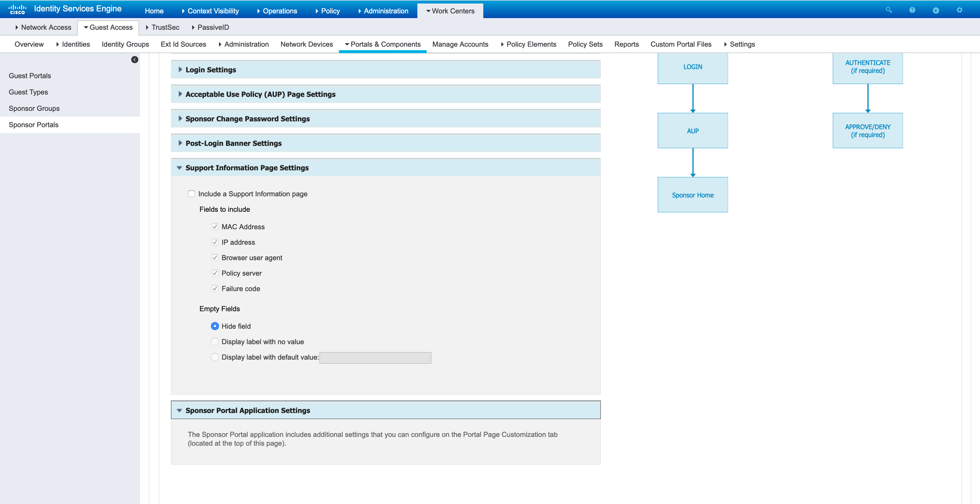Open the settings gear icon
The image size is (980, 504).
(x=960, y=10)
